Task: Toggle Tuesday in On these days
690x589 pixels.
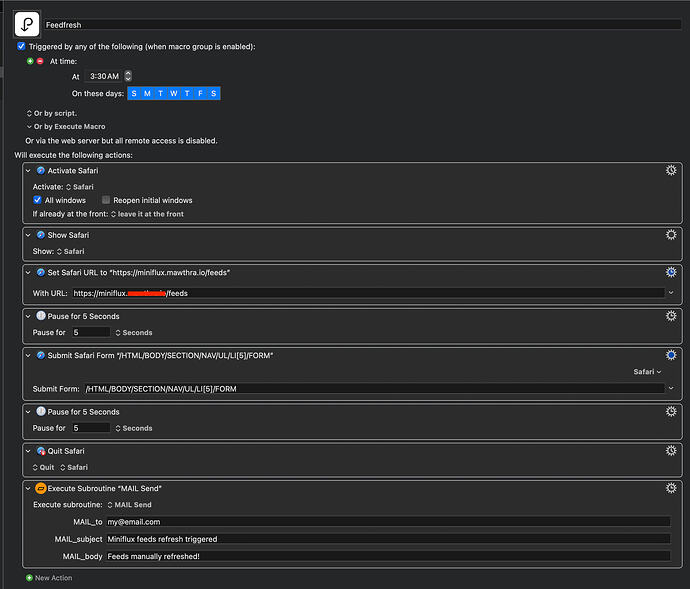Action: click(160, 93)
